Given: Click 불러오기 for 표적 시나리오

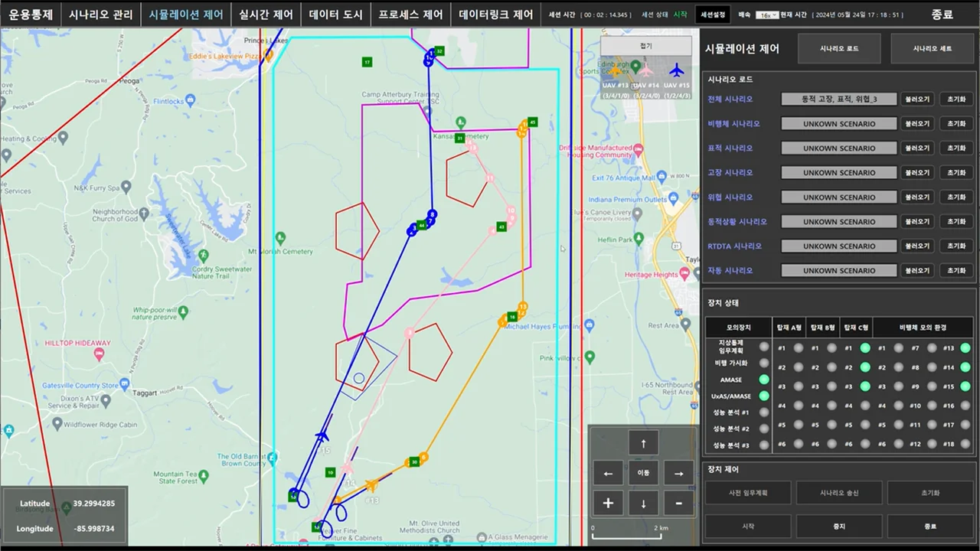Looking at the screenshot, I should (x=916, y=148).
